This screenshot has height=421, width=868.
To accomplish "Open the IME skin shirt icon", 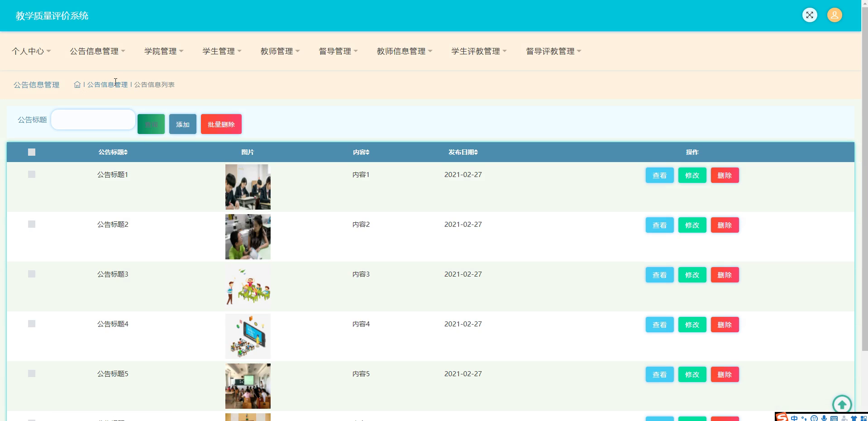I will click(854, 418).
